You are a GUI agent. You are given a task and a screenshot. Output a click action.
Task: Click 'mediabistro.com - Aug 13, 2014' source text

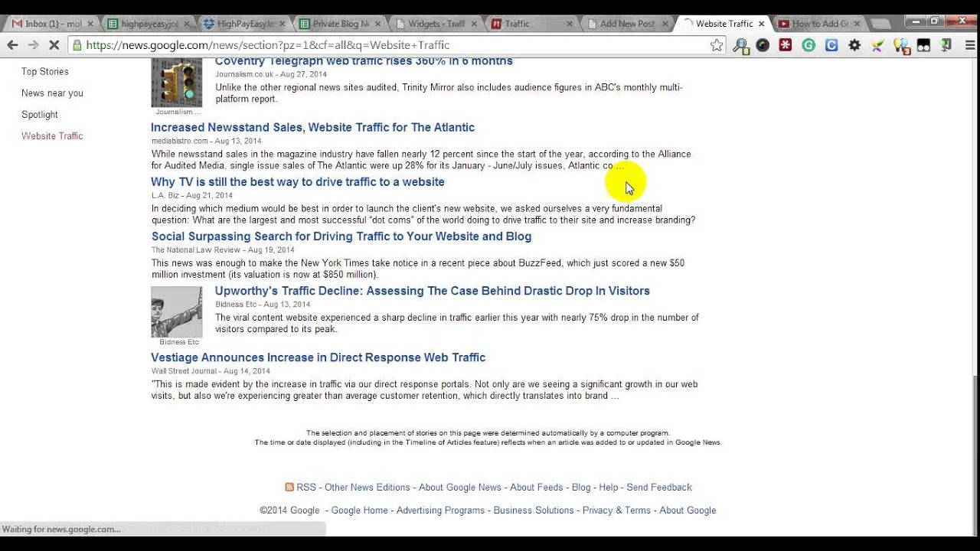(x=207, y=142)
